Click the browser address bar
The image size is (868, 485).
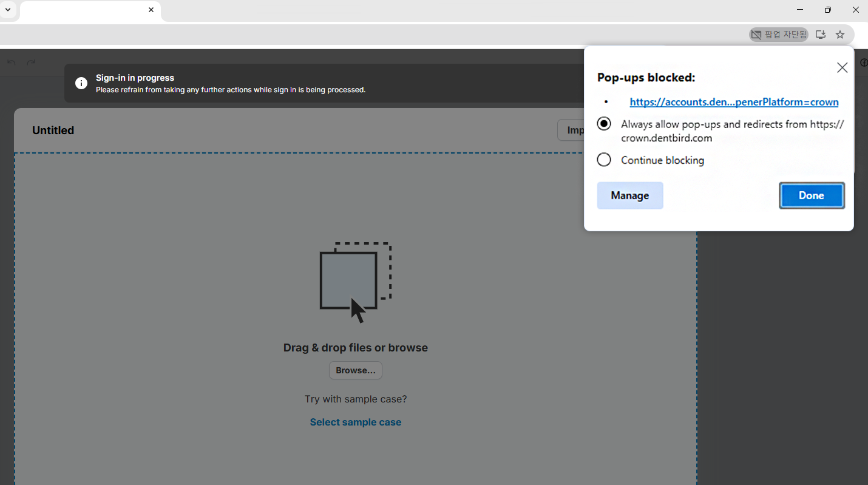(364, 35)
